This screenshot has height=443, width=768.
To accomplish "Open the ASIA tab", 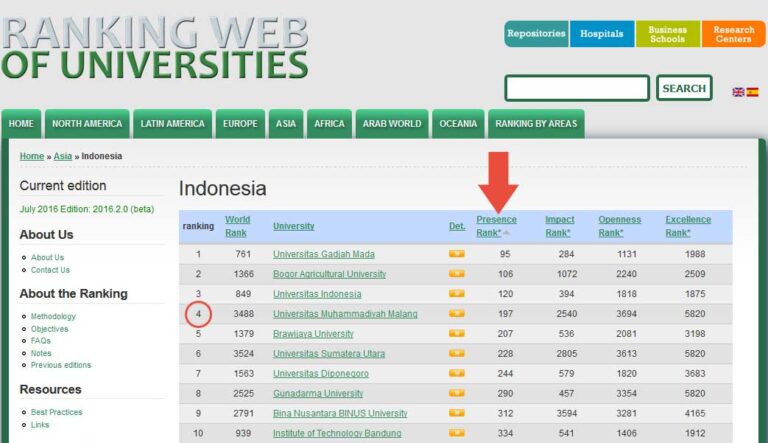I will coord(286,123).
